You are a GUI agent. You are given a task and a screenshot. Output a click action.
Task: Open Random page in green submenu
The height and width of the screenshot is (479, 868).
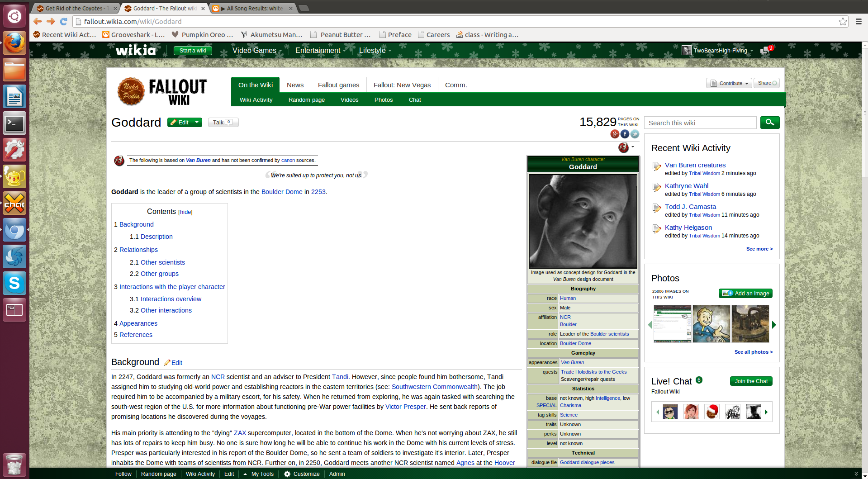(x=307, y=100)
